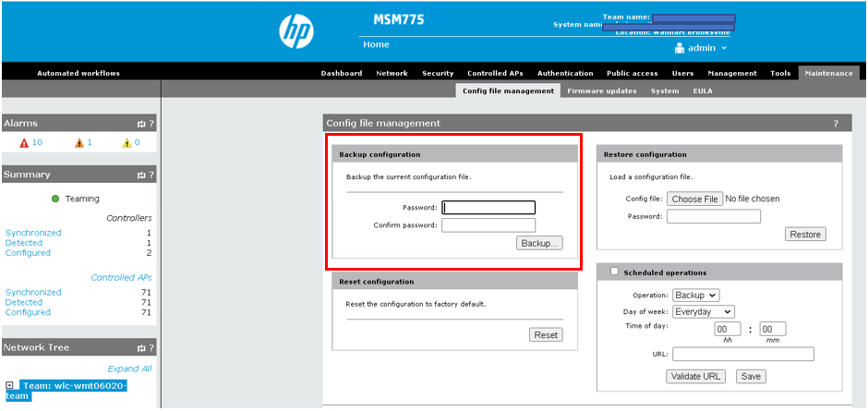Viewport: 868px width, 411px height.
Task: Click the Confirm password input field
Action: [x=488, y=225]
